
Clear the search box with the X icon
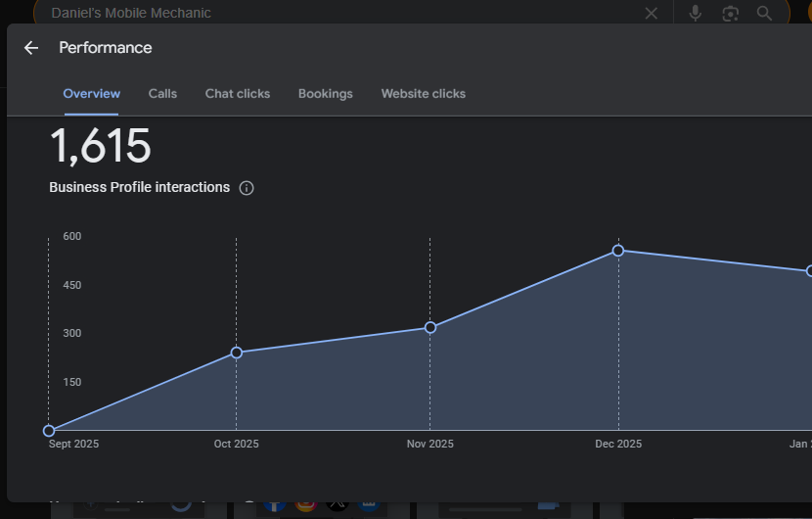652,13
